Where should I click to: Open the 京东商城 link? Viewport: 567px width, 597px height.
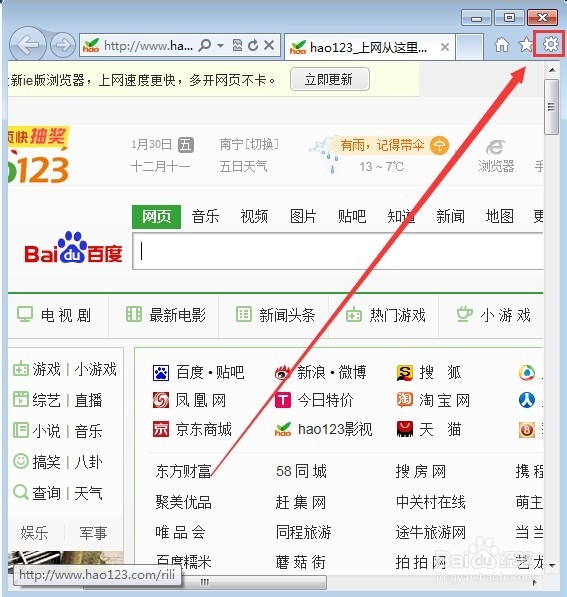[x=203, y=429]
